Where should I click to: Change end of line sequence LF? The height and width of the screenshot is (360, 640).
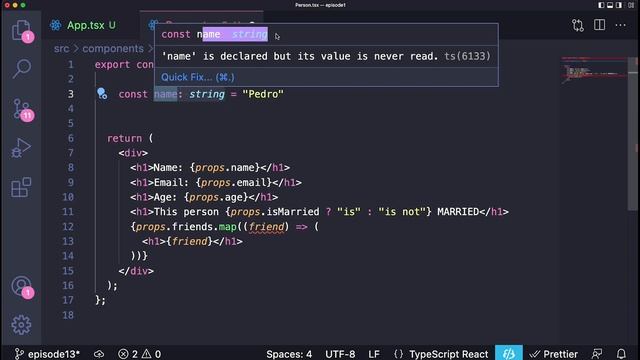click(374, 354)
